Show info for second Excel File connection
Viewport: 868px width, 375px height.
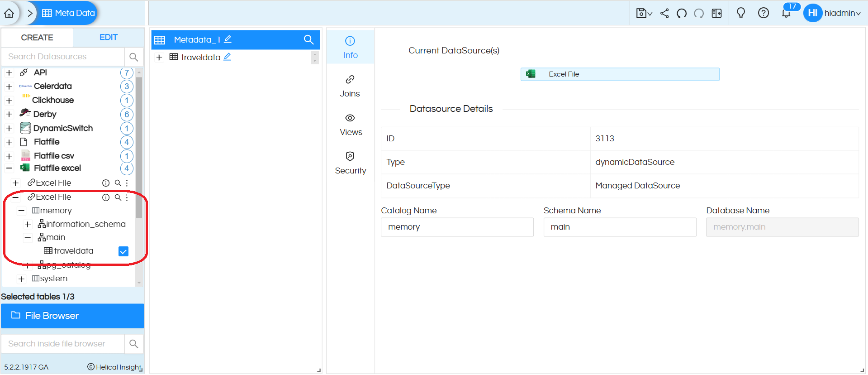point(106,197)
